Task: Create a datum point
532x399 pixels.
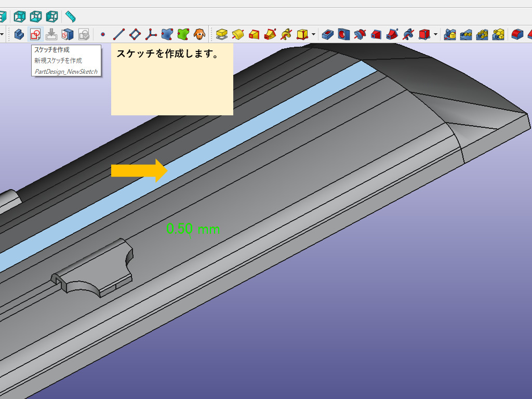Action: (x=103, y=35)
